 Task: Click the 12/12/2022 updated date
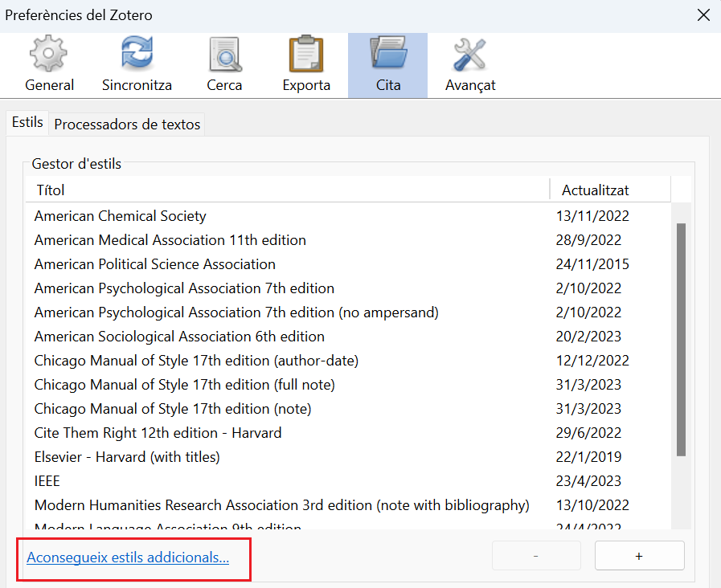(592, 361)
